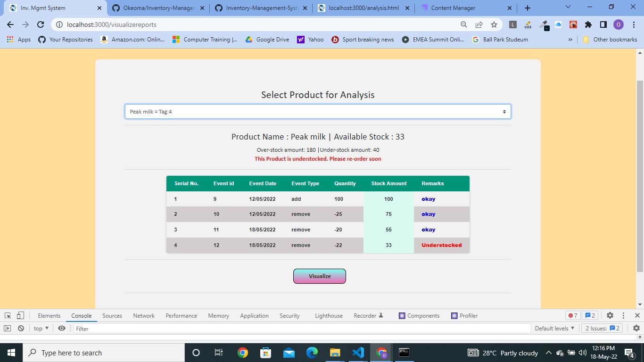This screenshot has height=362, width=644.
Task: Expand the Default levels dropdown
Action: click(x=554, y=328)
